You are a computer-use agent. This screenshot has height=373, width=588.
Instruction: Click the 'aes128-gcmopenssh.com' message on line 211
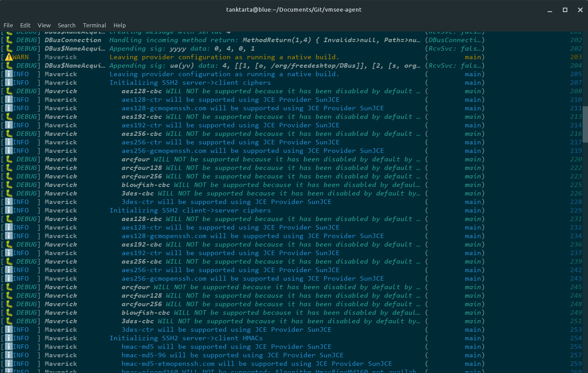253,108
